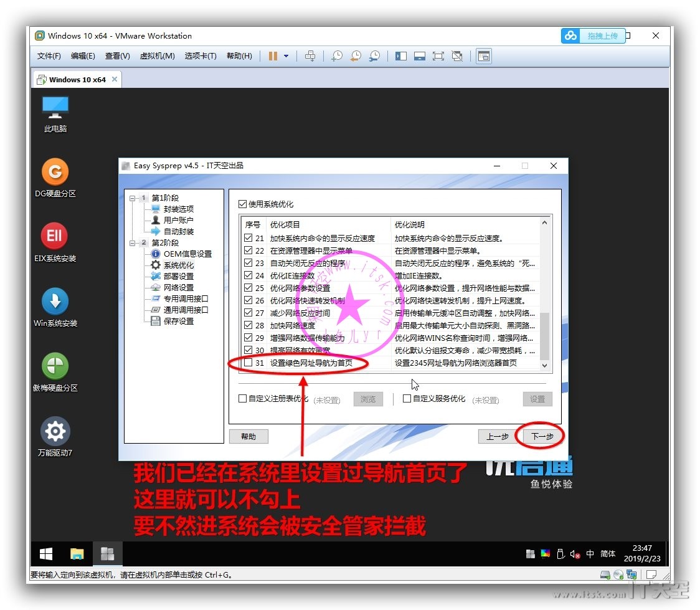Select 网络设置 in the stage tree
The width and height of the screenshot is (700, 610).
(179, 288)
